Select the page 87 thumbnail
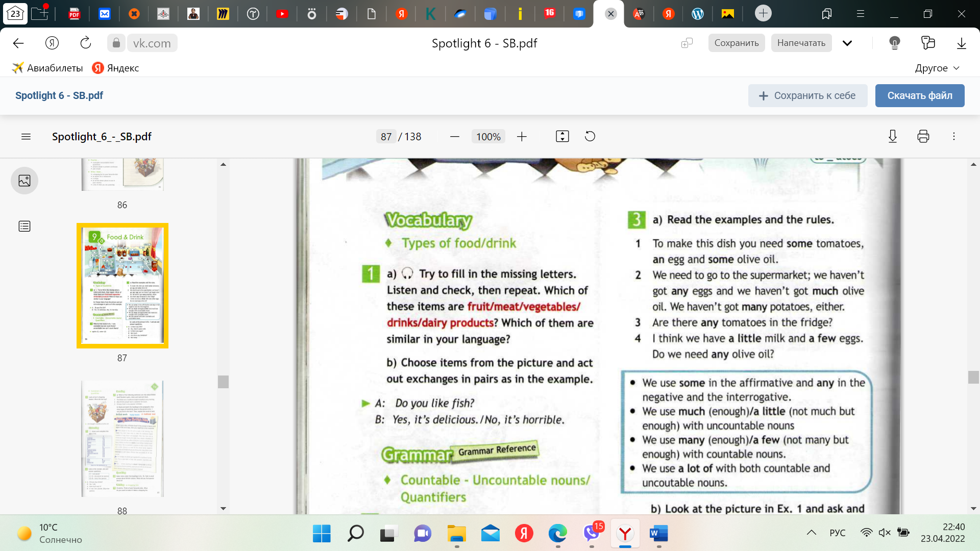Screen dimensions: 980x551 (122, 286)
